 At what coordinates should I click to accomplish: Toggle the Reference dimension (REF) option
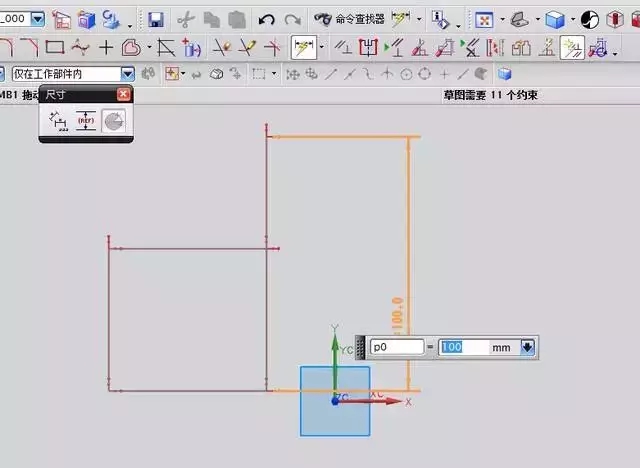point(86,121)
